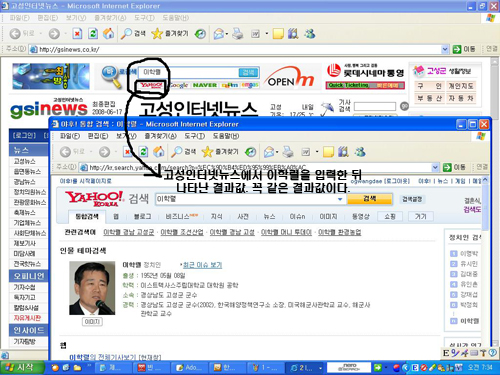The image size is (500, 375).
Task: Select the 블로그 tab in Yahoo search results
Action: pyautogui.click(x=142, y=217)
